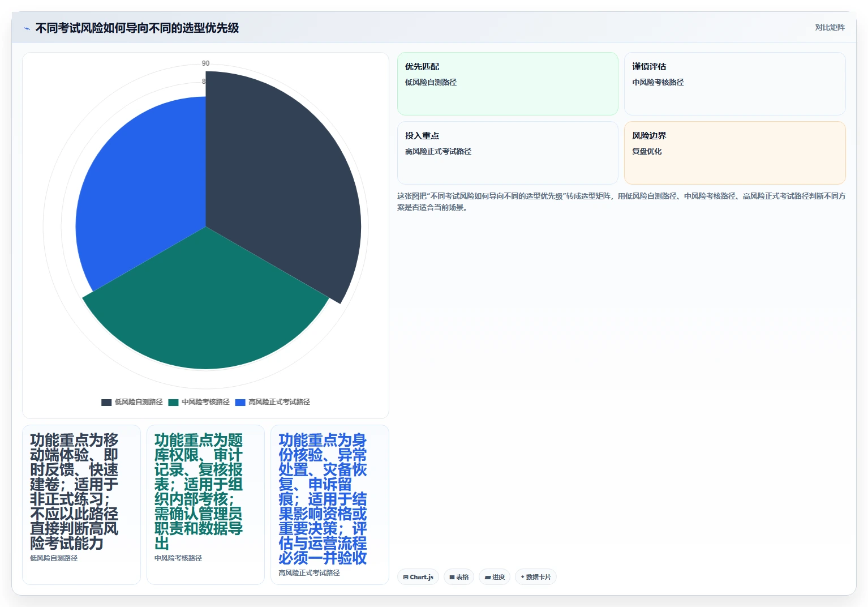Toggle the 高风险正式考试路径 legend swatch
This screenshot has width=868, height=607.
pyautogui.click(x=240, y=402)
